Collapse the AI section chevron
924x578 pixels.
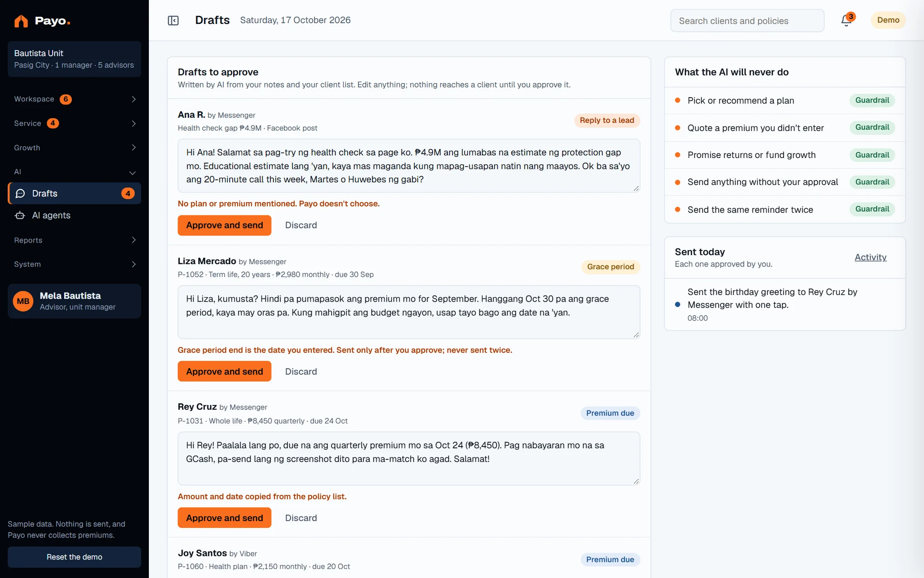(x=132, y=172)
